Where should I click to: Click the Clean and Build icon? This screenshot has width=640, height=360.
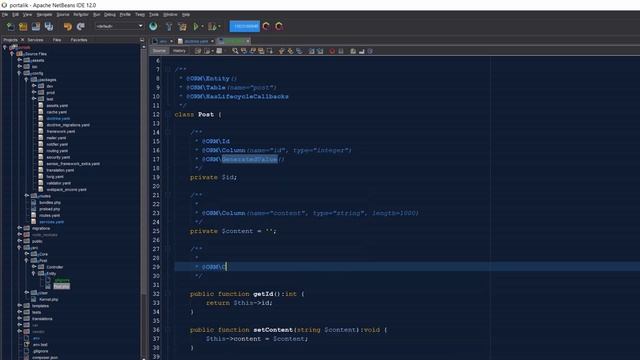[182, 27]
